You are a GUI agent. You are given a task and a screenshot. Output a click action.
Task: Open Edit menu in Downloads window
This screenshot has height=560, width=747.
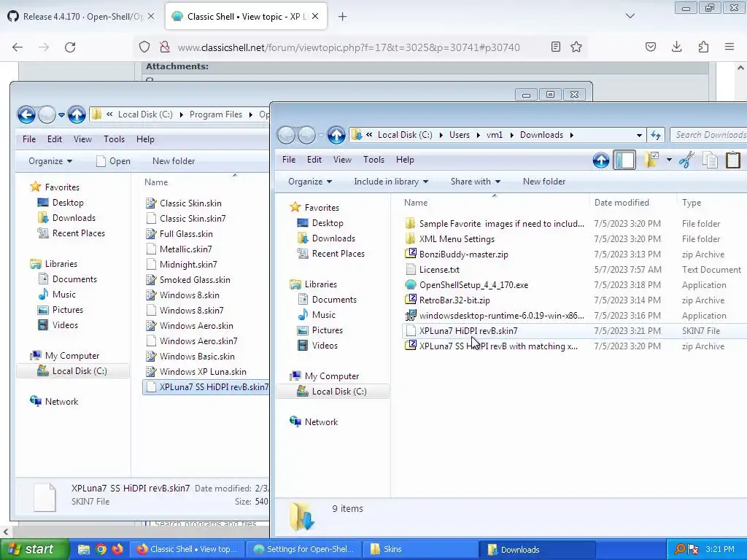coord(314,160)
